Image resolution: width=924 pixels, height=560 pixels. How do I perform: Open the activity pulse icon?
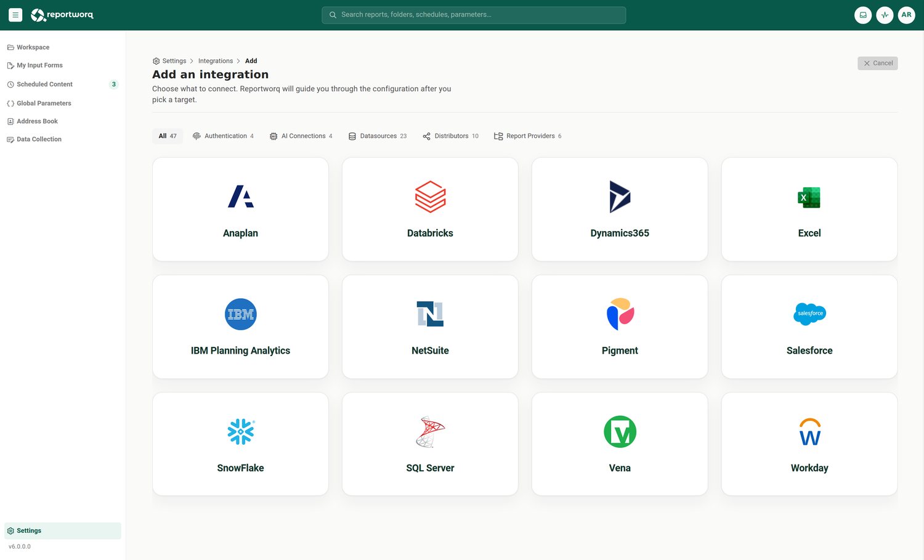pyautogui.click(x=885, y=15)
